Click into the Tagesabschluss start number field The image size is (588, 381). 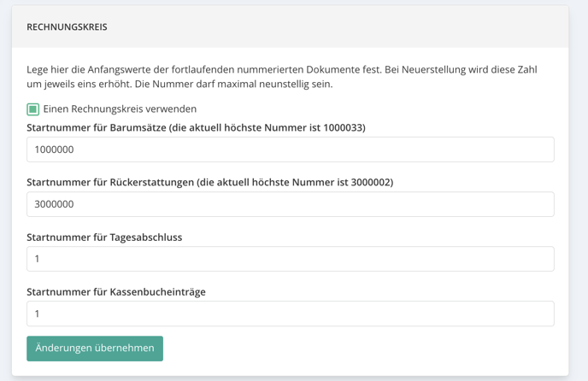(x=291, y=259)
